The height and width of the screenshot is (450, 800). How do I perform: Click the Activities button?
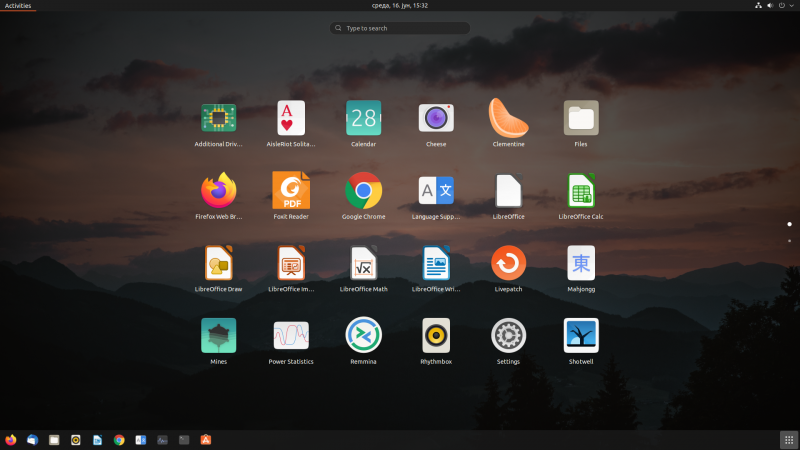pos(18,6)
